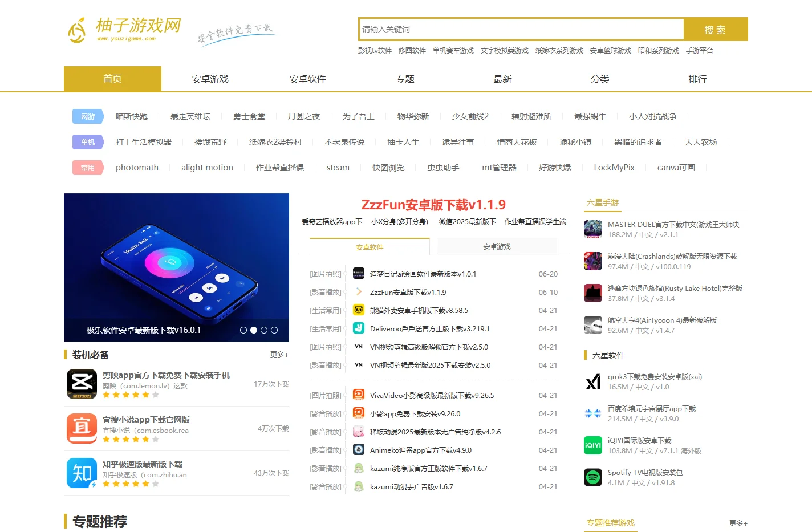Click the 网游 category tag
This screenshot has width=812, height=532.
click(x=88, y=116)
